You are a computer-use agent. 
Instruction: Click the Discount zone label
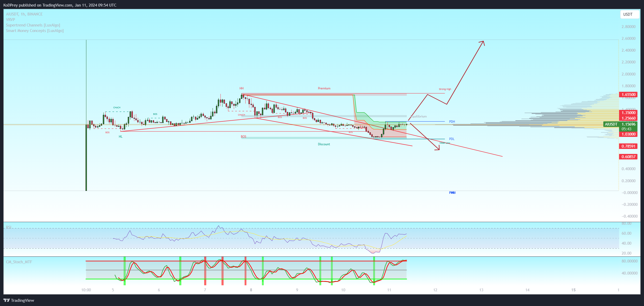pos(324,144)
